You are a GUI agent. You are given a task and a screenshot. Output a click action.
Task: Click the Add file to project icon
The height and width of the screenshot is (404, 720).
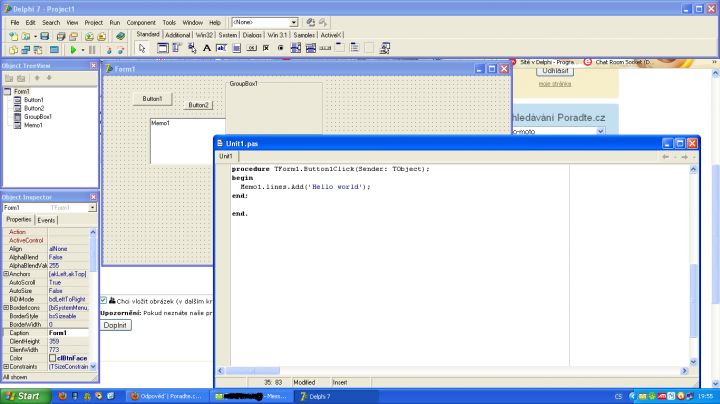click(89, 36)
